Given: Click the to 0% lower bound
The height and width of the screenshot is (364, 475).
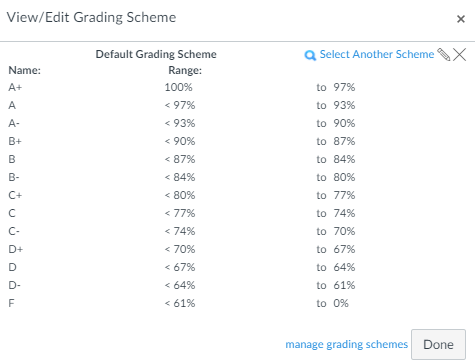Looking at the screenshot, I should click(332, 303).
